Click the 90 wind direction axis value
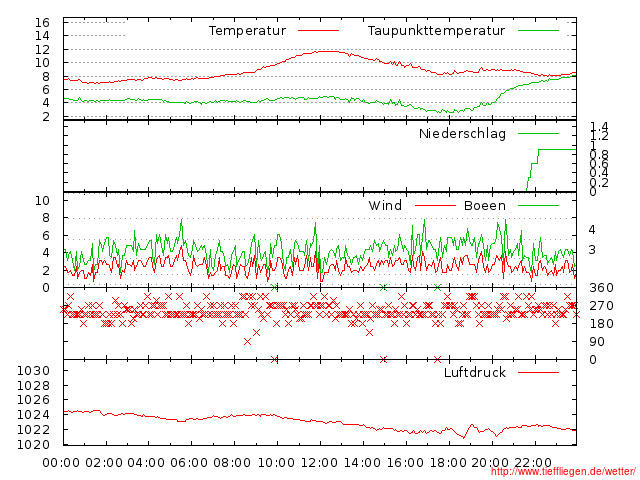640x480 pixels. [x=597, y=342]
